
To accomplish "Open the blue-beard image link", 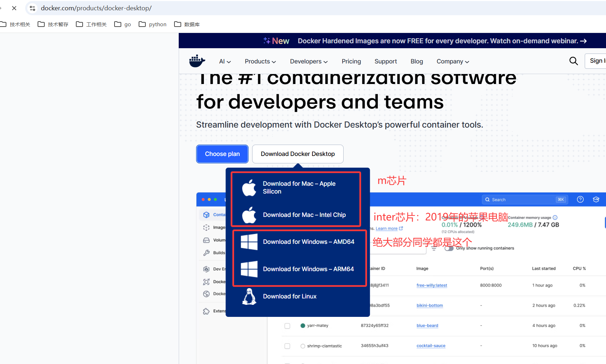I will click(427, 326).
